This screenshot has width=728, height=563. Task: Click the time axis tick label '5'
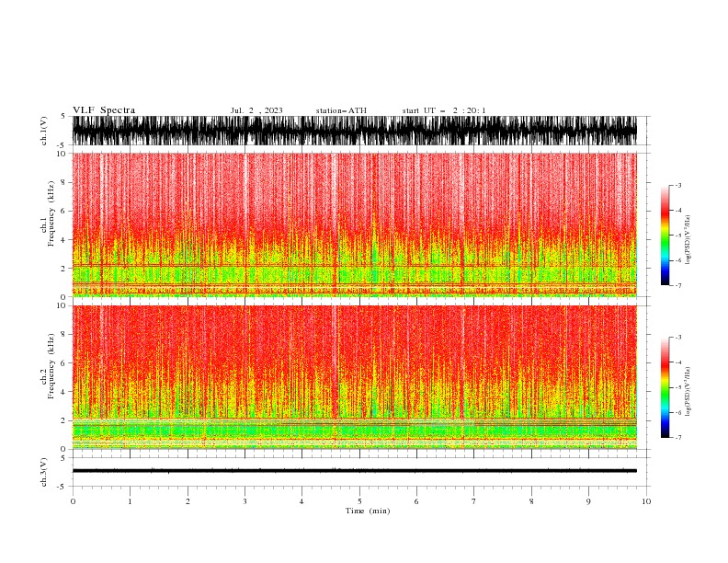click(359, 501)
